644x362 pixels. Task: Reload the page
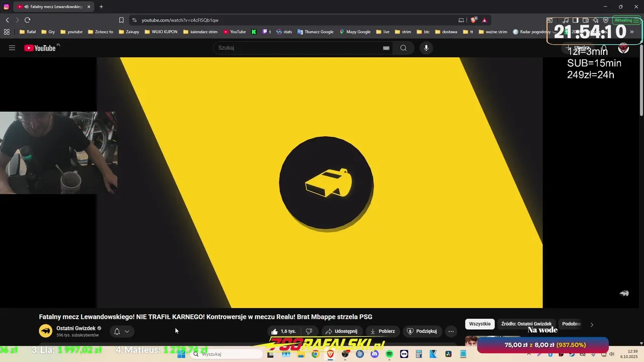[28, 20]
